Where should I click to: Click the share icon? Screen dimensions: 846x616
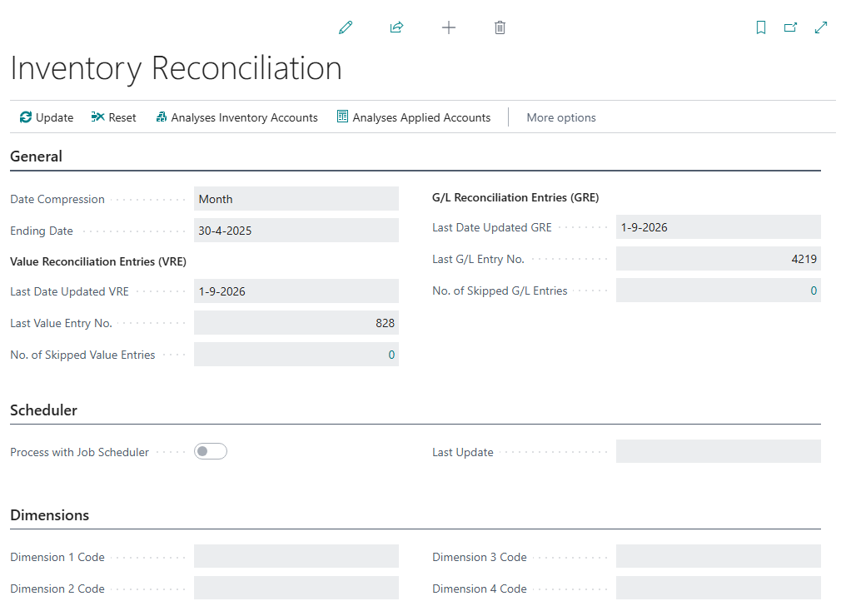click(x=396, y=27)
